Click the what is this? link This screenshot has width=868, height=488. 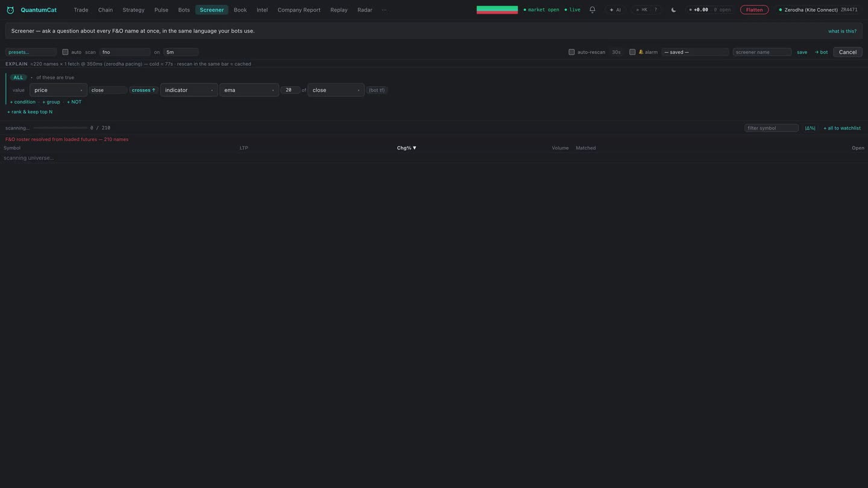[842, 31]
